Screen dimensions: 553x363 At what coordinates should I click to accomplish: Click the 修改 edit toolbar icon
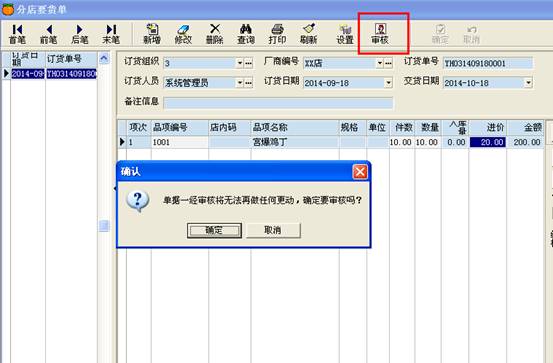(183, 34)
